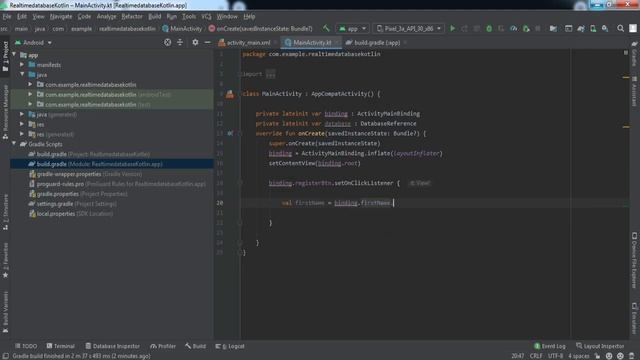
Task: Open the TODO tool window
Action: point(26,346)
